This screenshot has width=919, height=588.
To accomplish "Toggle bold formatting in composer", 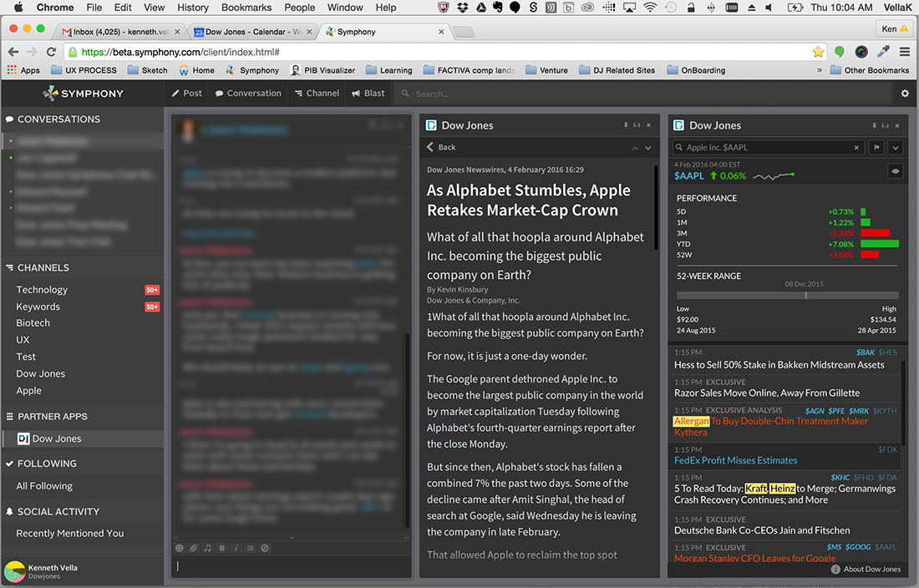I will point(222,548).
